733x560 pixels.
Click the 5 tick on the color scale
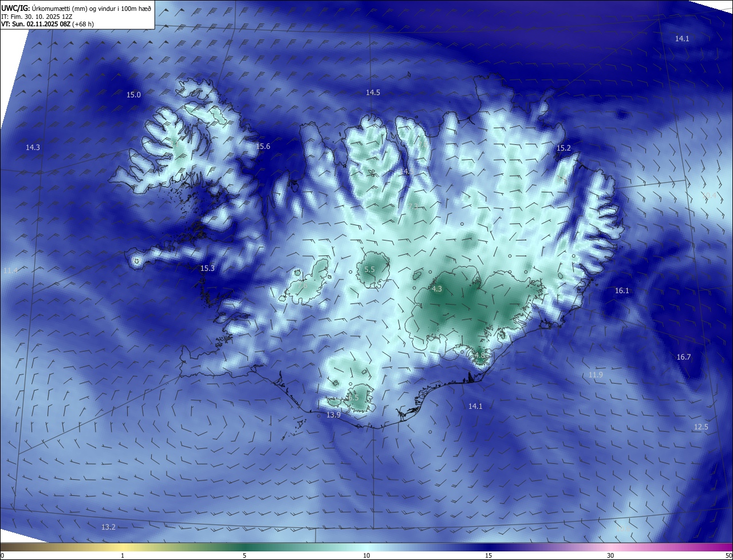[245, 555]
